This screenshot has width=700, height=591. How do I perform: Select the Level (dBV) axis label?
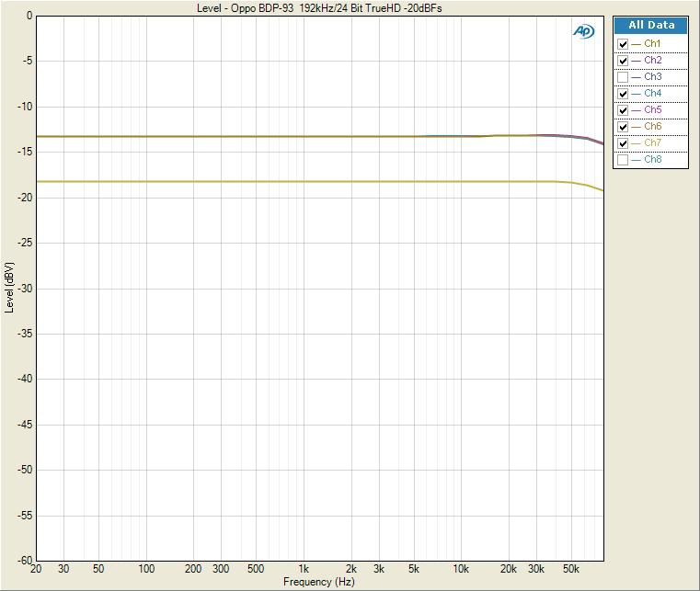pyautogui.click(x=9, y=288)
